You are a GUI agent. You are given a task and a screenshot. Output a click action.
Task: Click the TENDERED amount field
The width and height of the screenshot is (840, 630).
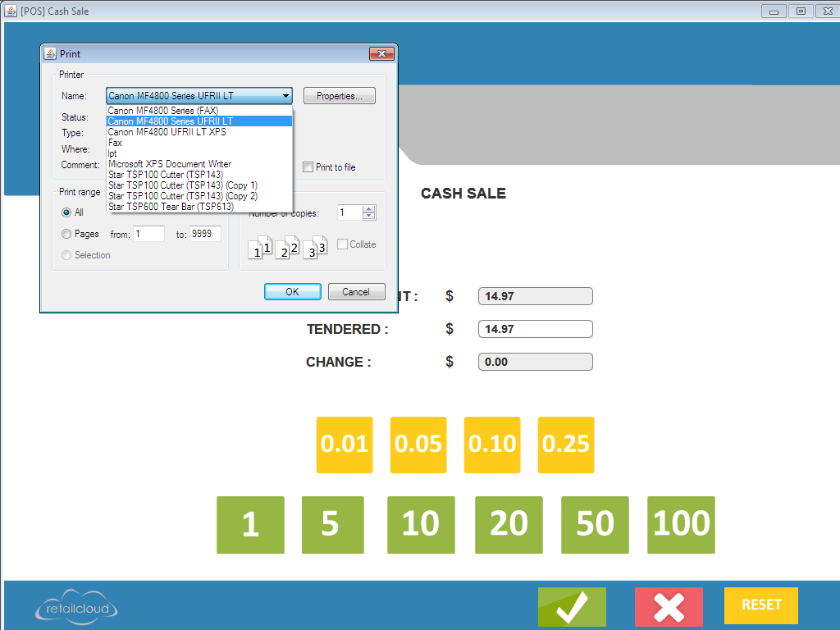pyautogui.click(x=535, y=329)
